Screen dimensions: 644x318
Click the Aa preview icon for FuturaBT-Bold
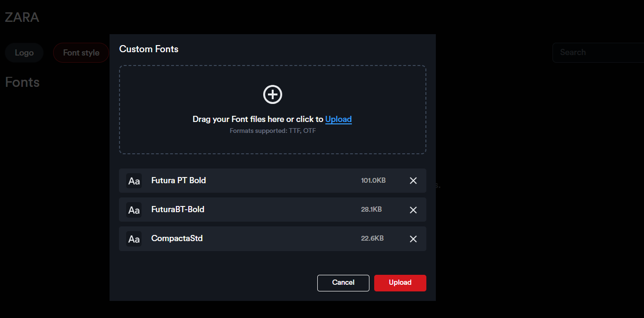[134, 210]
